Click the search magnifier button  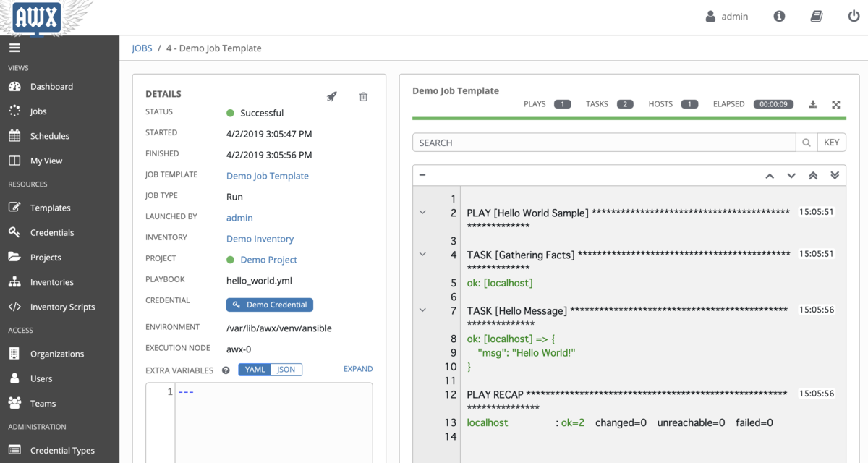[807, 143]
